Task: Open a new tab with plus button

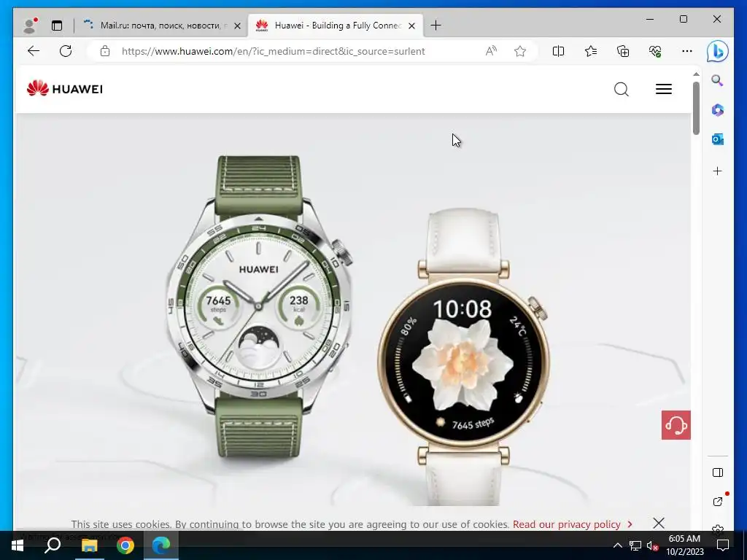Action: [436, 26]
